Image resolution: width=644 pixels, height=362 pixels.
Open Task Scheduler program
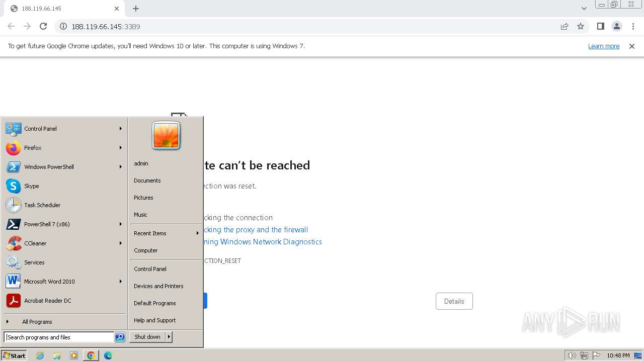pos(64,205)
